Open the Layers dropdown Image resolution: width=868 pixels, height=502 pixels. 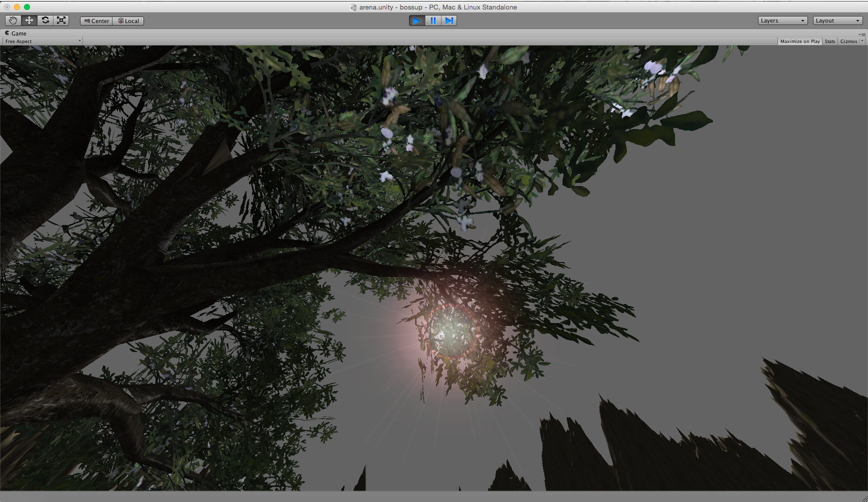(x=782, y=20)
